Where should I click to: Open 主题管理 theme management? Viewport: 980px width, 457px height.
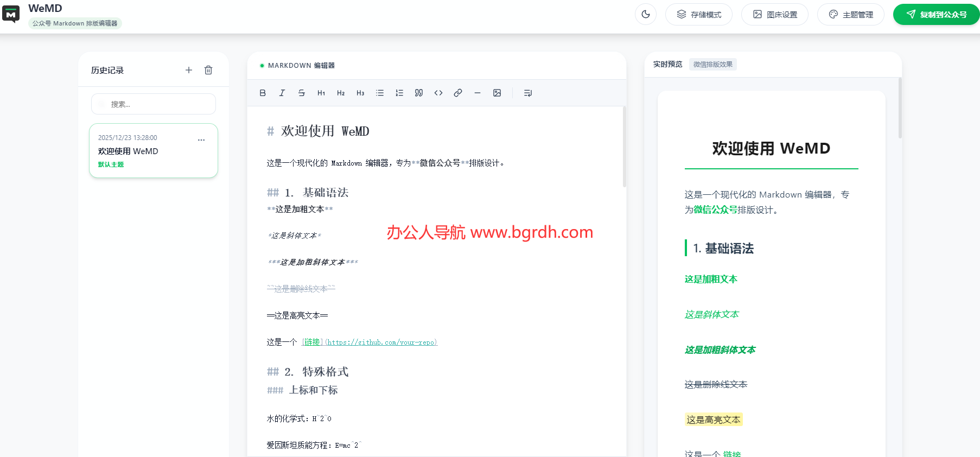click(851, 14)
